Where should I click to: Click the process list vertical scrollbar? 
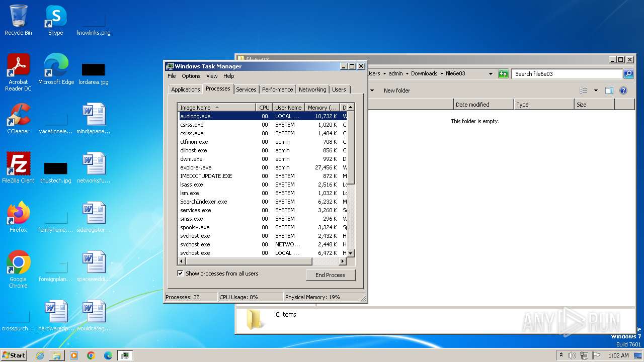(351, 147)
